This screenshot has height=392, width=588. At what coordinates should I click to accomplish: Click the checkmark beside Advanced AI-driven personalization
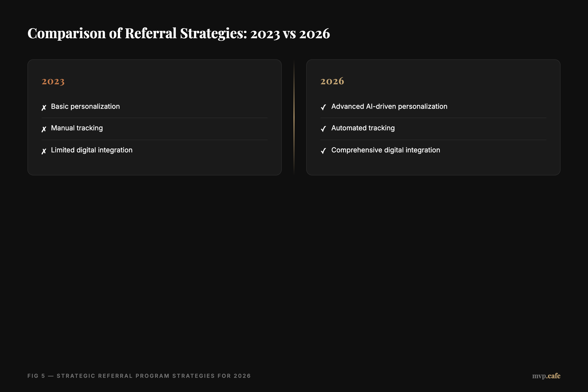point(323,108)
